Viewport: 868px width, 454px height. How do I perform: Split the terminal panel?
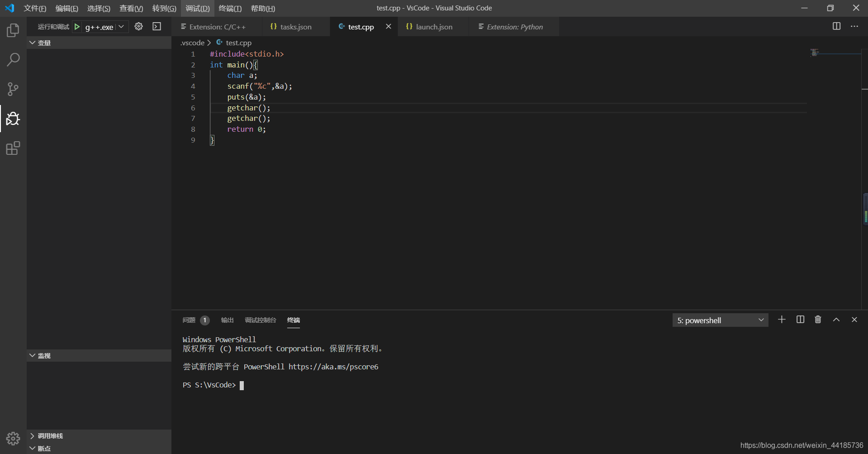coord(800,320)
